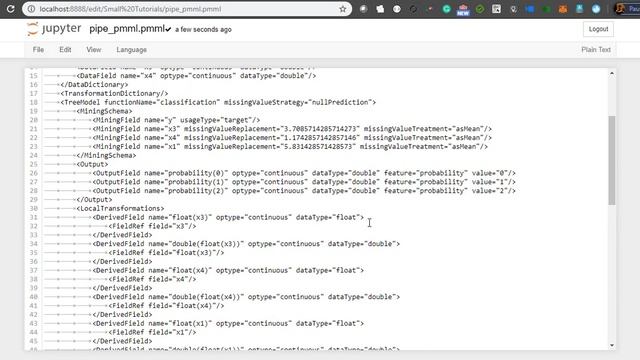
Task: Click the Logout button
Action: (598, 29)
